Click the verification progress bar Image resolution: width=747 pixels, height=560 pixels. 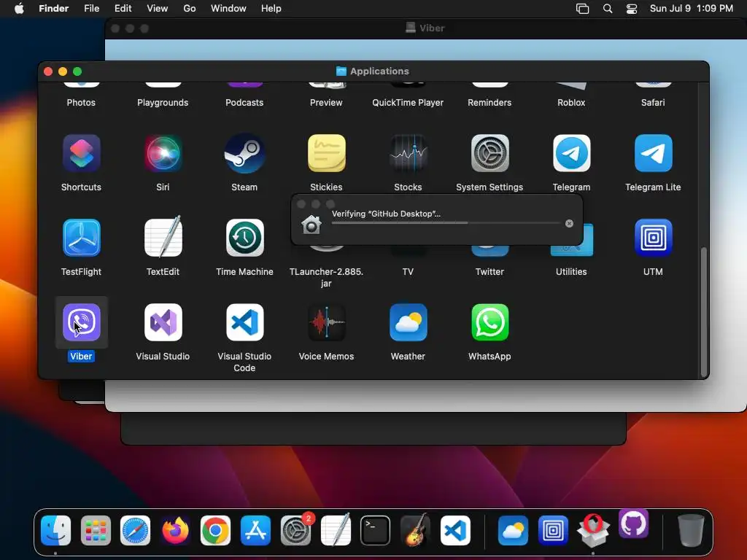(x=446, y=223)
